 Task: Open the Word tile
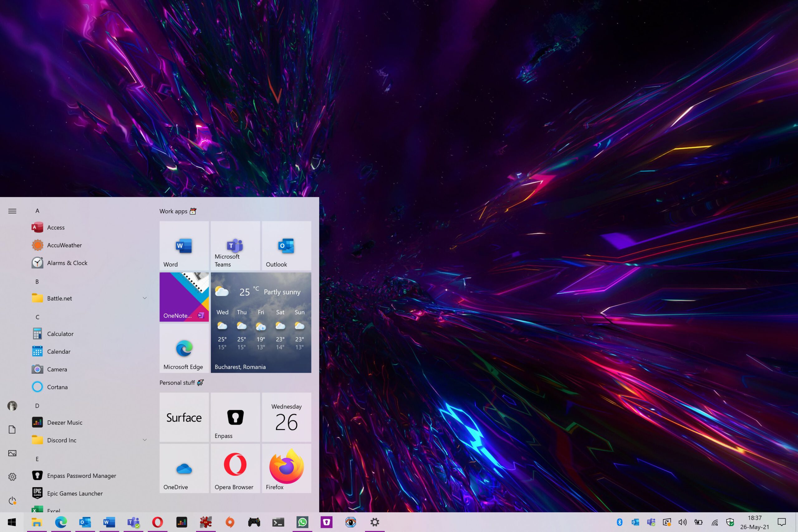(184, 246)
